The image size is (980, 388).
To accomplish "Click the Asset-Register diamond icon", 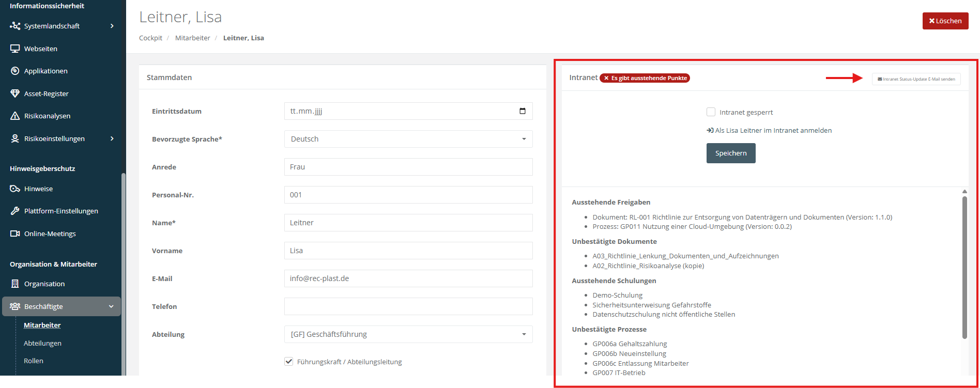I will tap(15, 94).
